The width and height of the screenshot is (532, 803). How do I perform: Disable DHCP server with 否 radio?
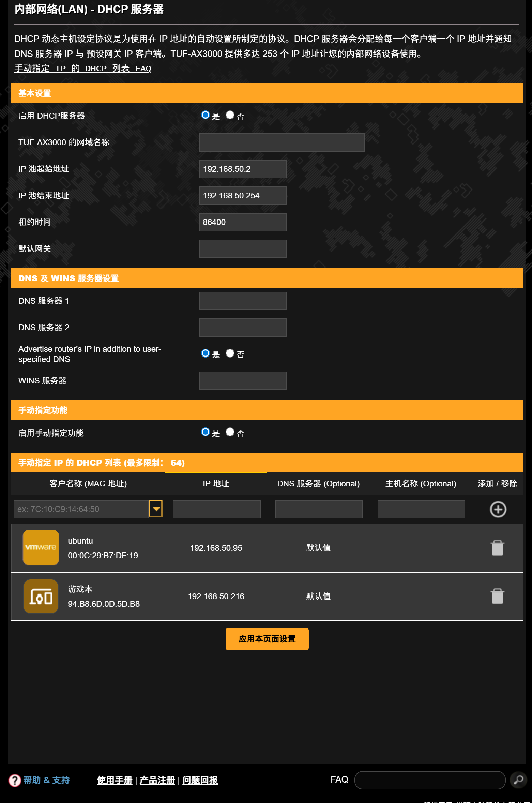point(230,115)
